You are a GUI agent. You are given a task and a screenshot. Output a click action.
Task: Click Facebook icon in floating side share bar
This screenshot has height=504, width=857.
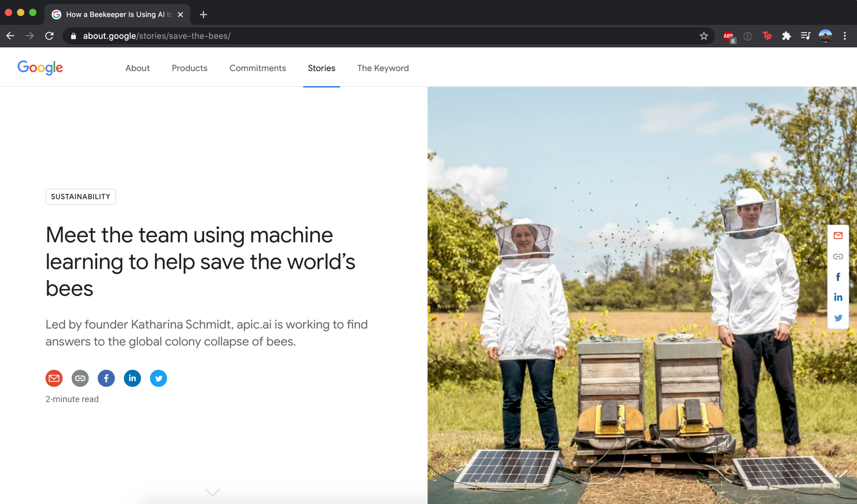[x=838, y=277]
